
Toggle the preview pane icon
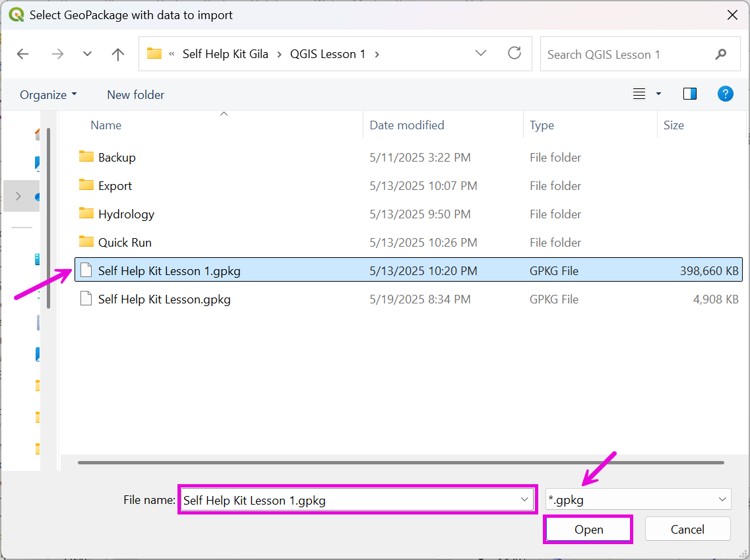[x=690, y=94]
